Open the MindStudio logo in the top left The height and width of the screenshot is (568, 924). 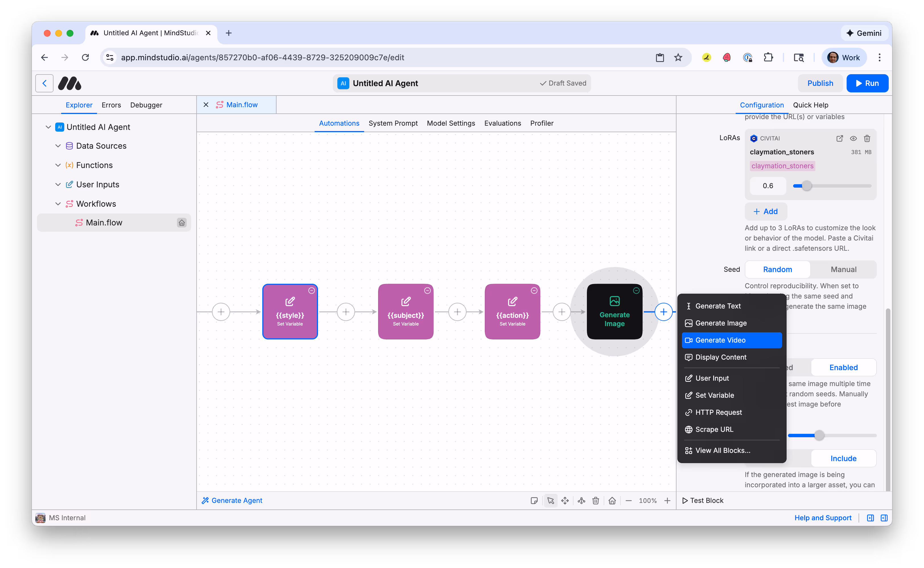(x=69, y=83)
